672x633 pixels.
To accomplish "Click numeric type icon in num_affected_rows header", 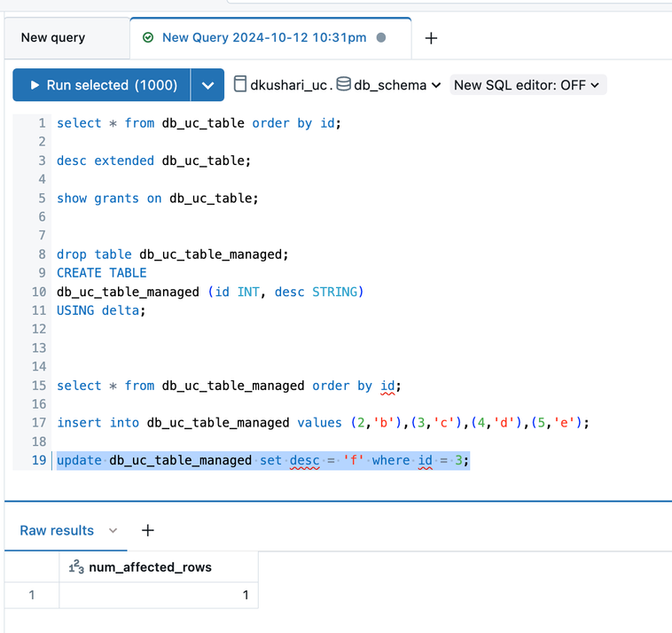I will 76,567.
